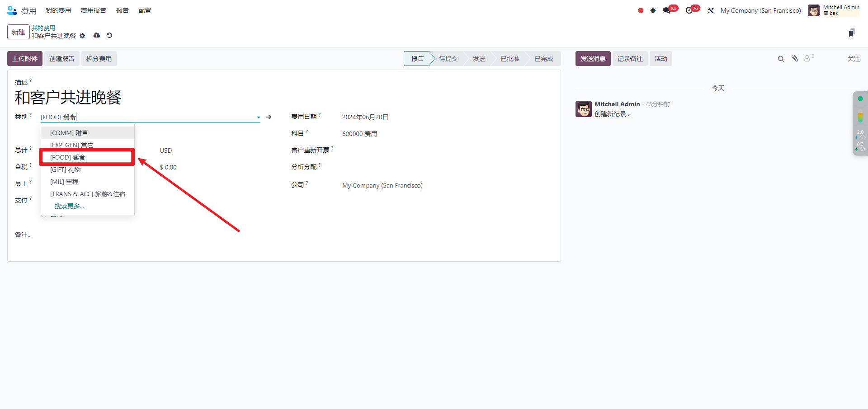Select [FOOD] 餐食 from the dropdown list
868x409 pixels.
point(68,157)
